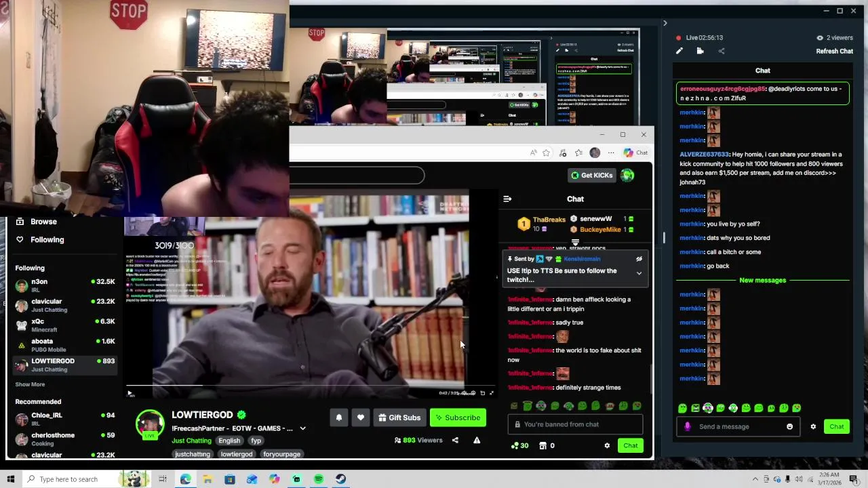Open browser favorites list icon
Viewport: 868px width, 488px height.
578,152
